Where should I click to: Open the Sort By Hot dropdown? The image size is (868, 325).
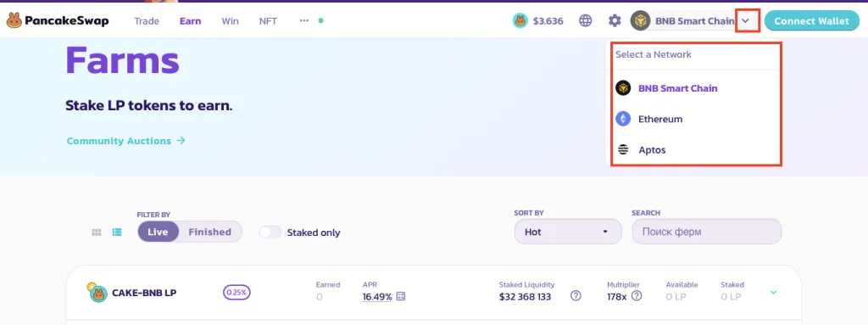pos(568,232)
